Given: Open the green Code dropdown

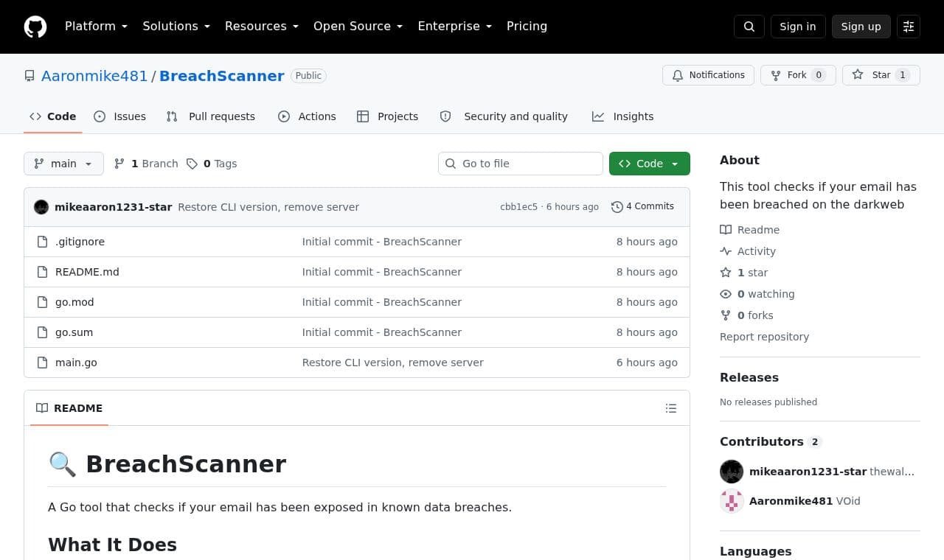Looking at the screenshot, I should 650,164.
